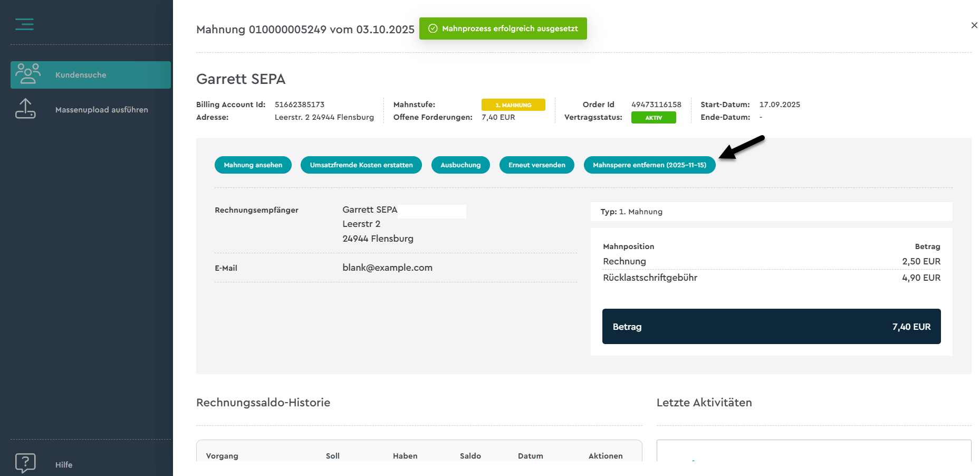Viewport: 980px width, 476px height.
Task: Open the Hilfe sidebar entry
Action: (63, 464)
